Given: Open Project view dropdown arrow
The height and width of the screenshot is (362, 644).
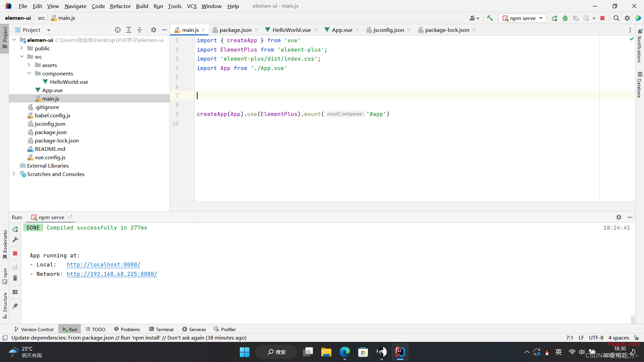Looking at the screenshot, I should click(49, 30).
